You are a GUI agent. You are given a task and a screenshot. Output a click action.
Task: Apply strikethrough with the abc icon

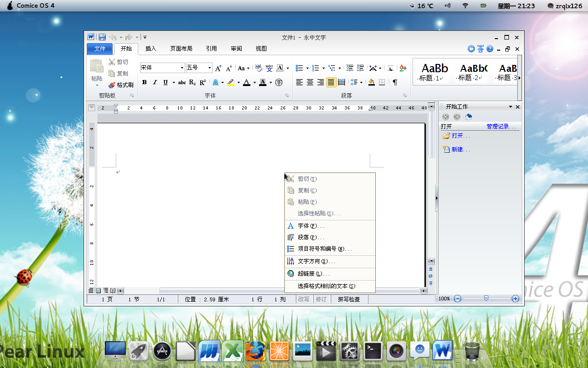point(182,82)
